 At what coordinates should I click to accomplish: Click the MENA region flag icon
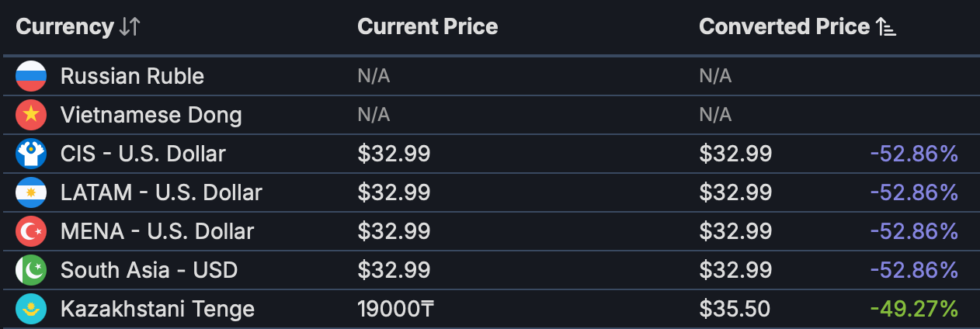(x=32, y=231)
